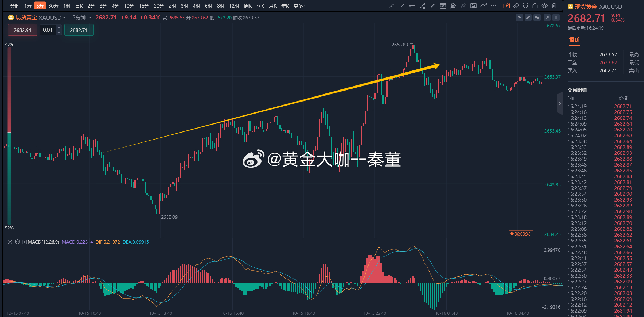Expand the 更多 timeframes dropdown
The image size is (644, 317).
(300, 6)
